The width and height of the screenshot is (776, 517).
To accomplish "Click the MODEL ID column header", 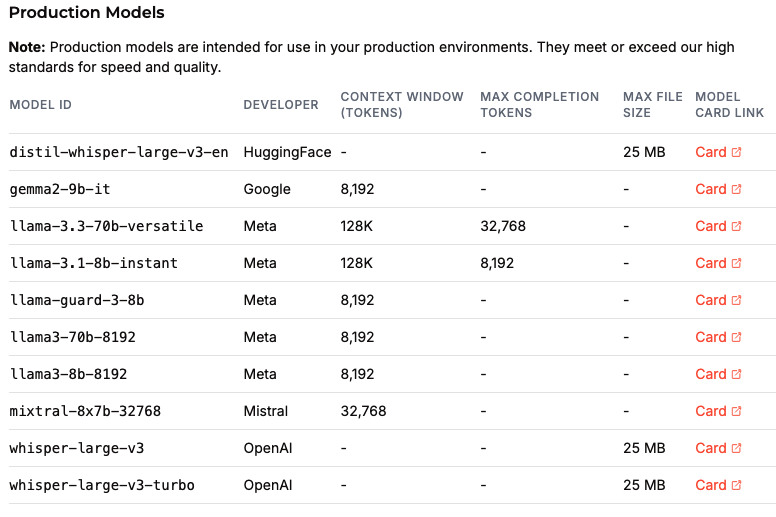I will click(x=41, y=105).
